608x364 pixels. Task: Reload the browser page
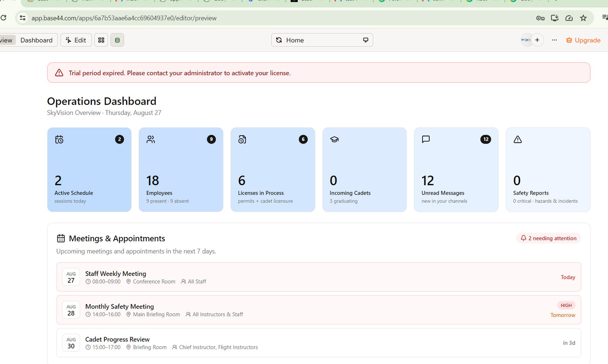point(3,17)
